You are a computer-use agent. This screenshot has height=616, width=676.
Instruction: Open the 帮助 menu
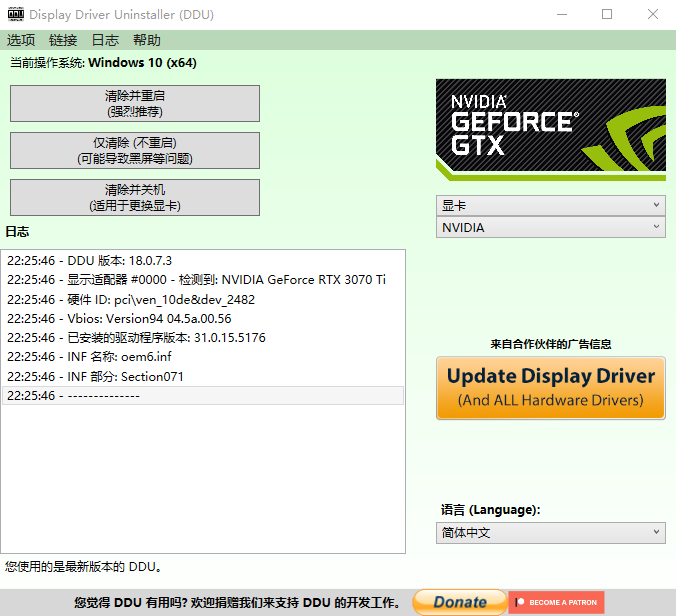147,40
